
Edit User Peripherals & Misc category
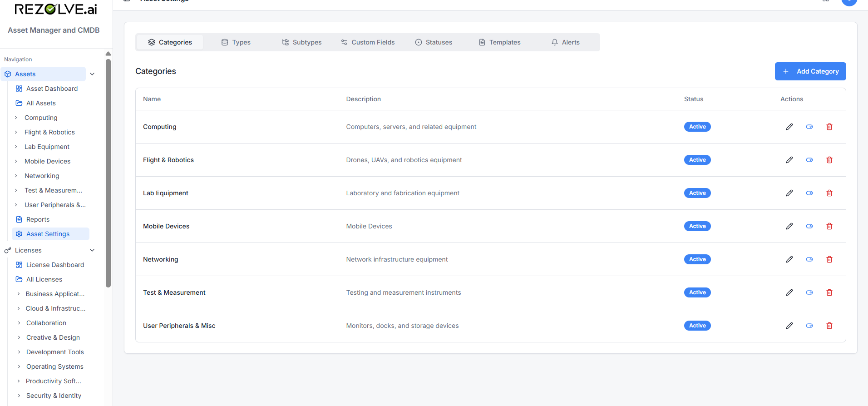click(789, 326)
